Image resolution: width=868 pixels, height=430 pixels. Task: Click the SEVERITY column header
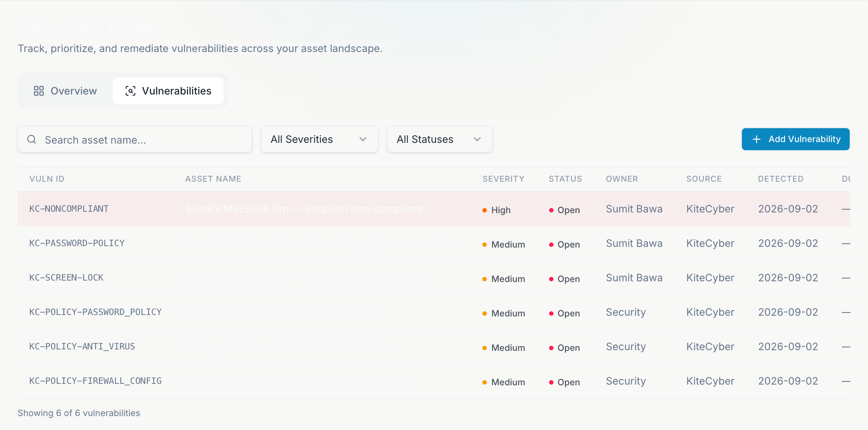[x=503, y=179]
